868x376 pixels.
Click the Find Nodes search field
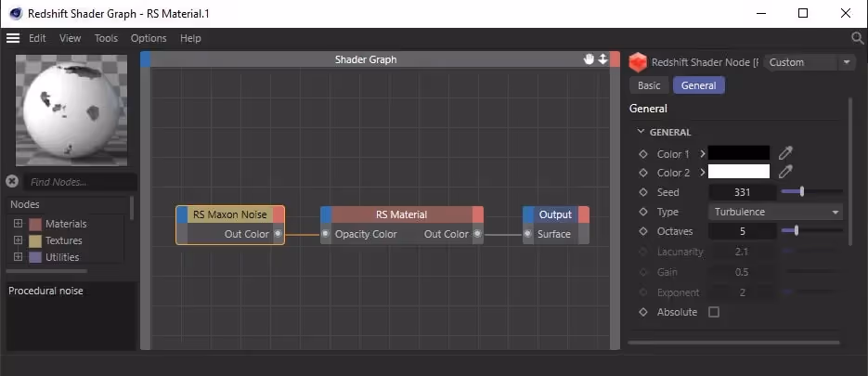click(80, 182)
